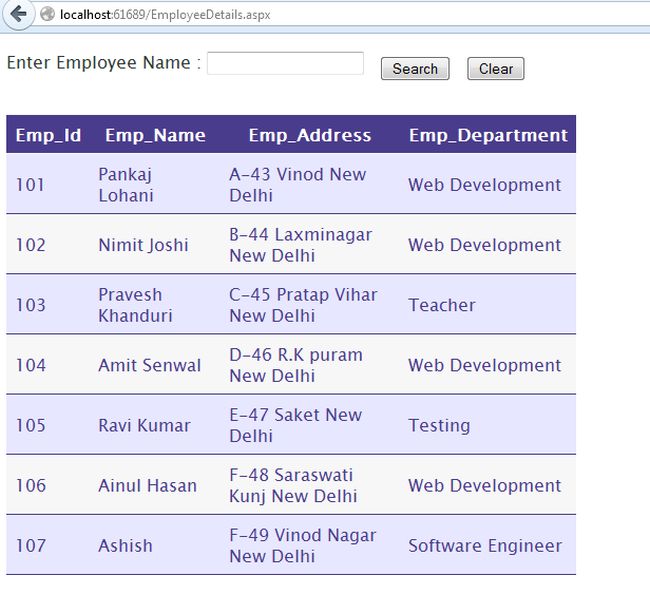Click the Enter Employee Name label

click(104, 63)
